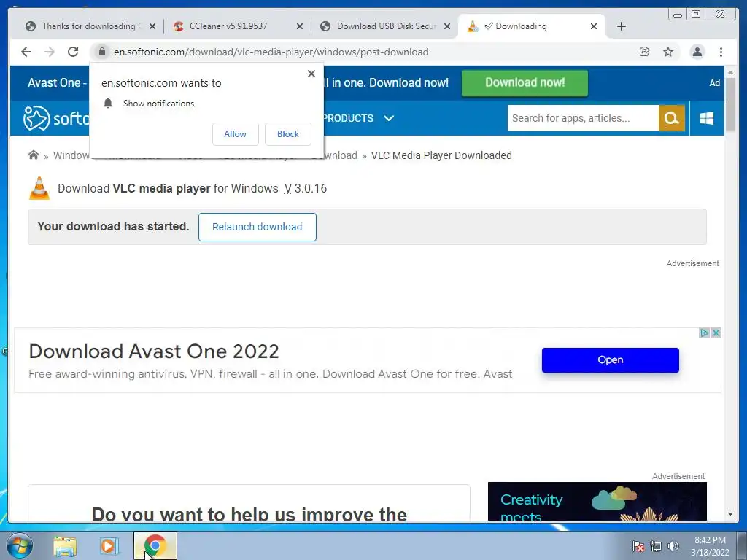Open the Chrome profile avatar menu
Image resolution: width=747 pixels, height=560 pixels.
tap(697, 52)
